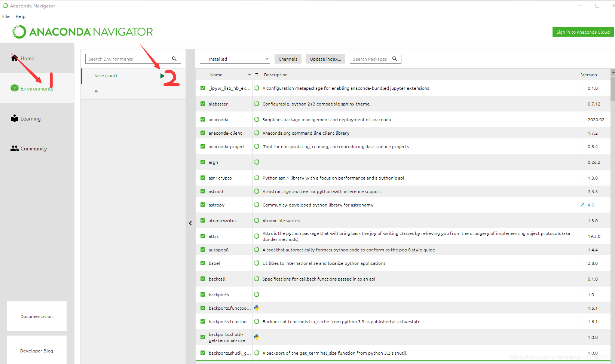Click the Description column header

coord(276,74)
